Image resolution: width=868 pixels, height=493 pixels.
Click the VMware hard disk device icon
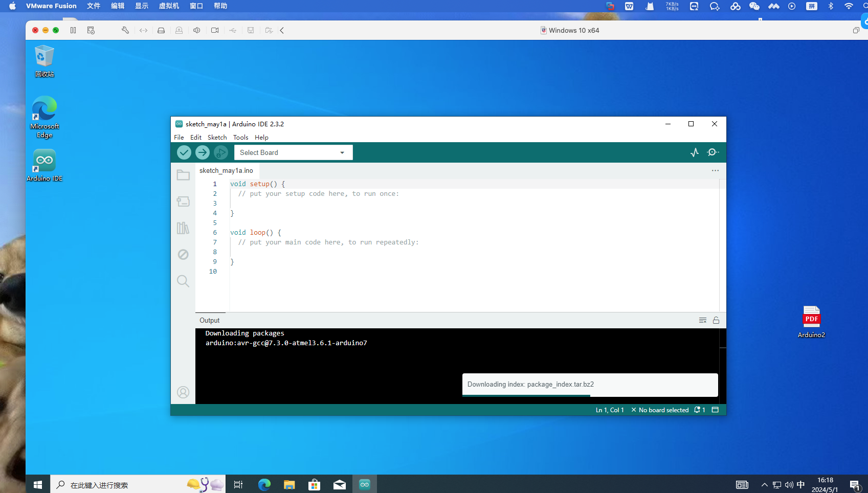coord(161,30)
